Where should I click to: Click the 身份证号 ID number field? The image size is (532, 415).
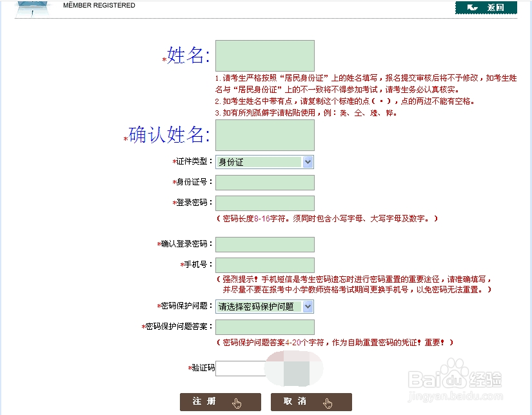click(x=265, y=183)
